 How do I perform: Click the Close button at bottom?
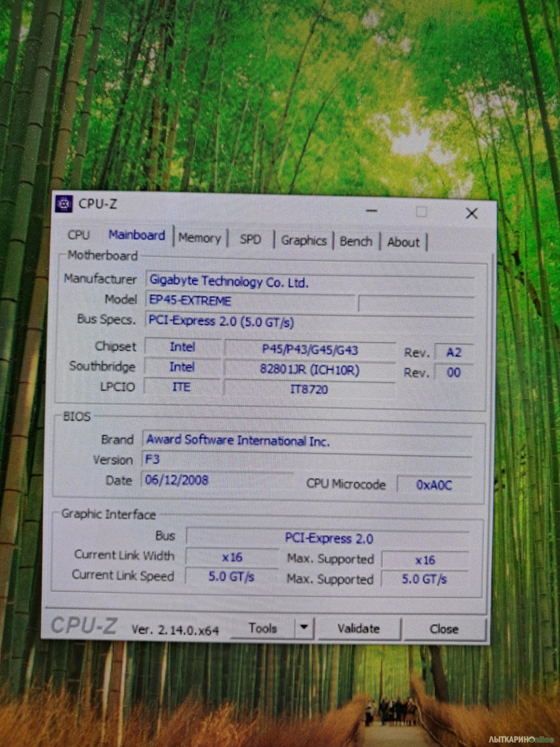tap(444, 629)
